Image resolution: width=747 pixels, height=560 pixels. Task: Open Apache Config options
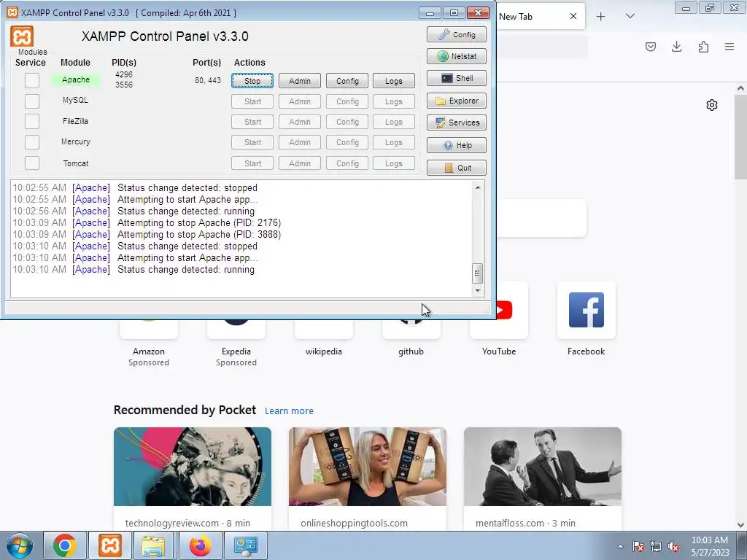[347, 81]
